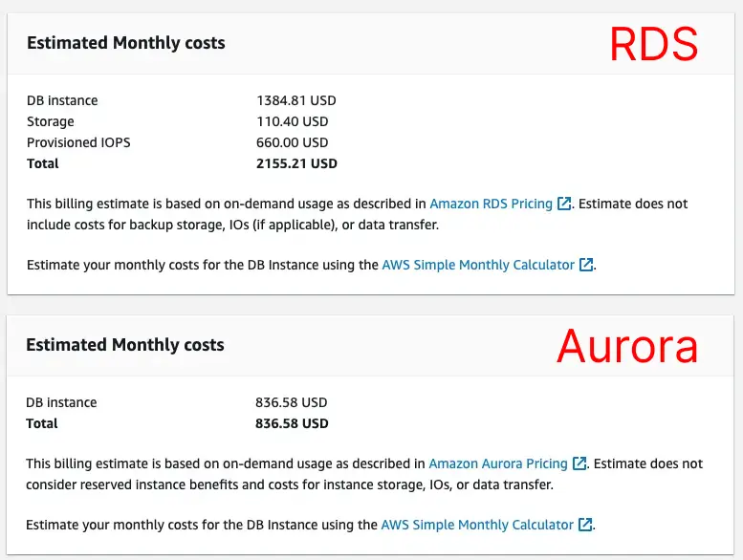Click the red RDS label
Viewport: 743px width, 560px height.
(x=654, y=44)
